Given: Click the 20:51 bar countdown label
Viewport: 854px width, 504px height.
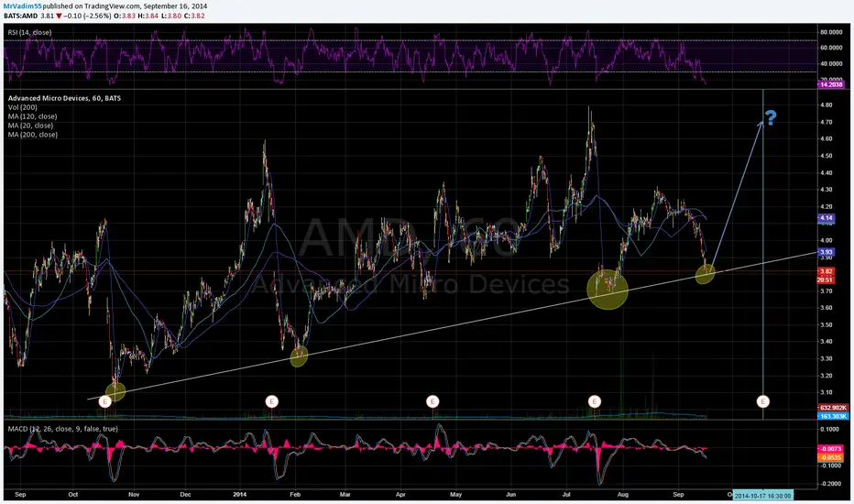Looking at the screenshot, I should 826,279.
